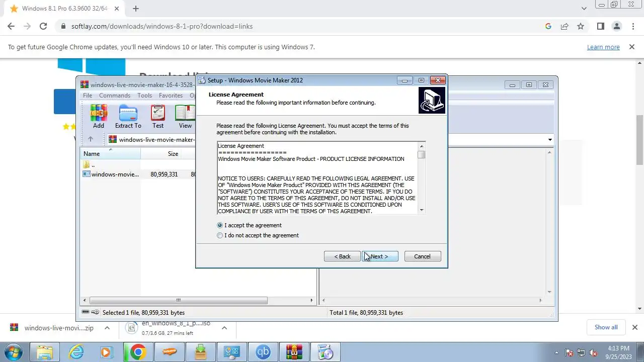Click Next in the setup wizard
The height and width of the screenshot is (362, 644).
[x=380, y=256]
